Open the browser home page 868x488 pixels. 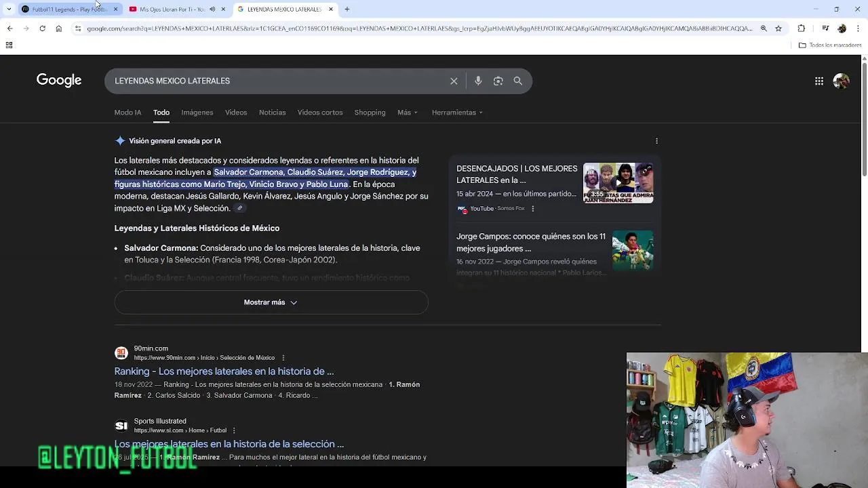click(58, 28)
